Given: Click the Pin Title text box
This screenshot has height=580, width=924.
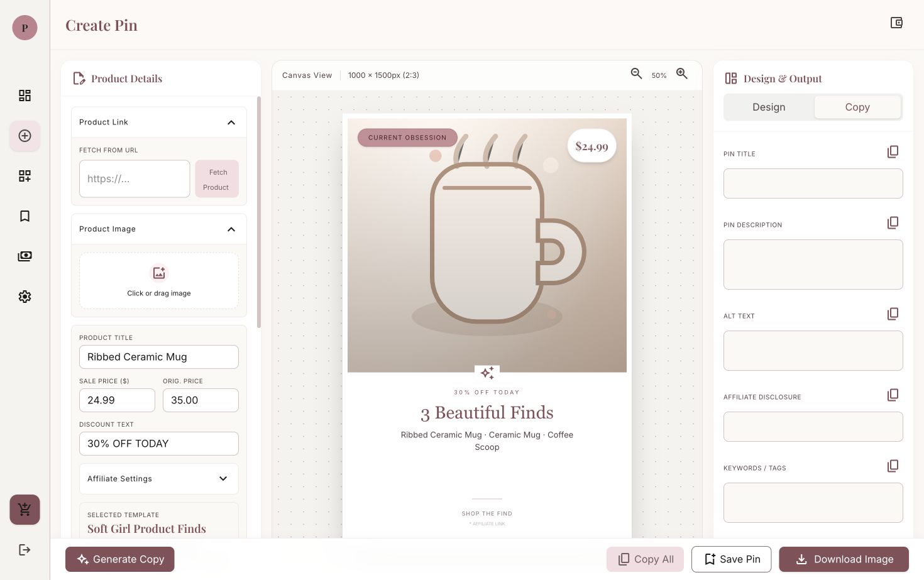Looking at the screenshot, I should click(x=813, y=183).
